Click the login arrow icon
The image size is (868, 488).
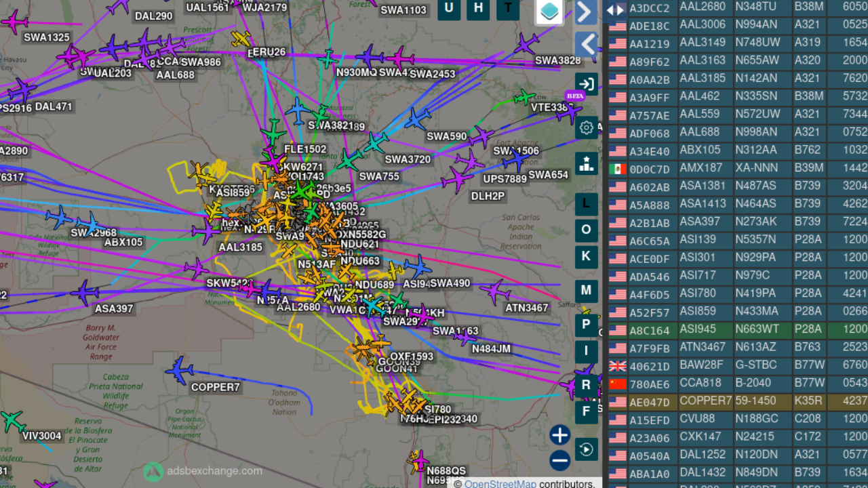(587, 84)
